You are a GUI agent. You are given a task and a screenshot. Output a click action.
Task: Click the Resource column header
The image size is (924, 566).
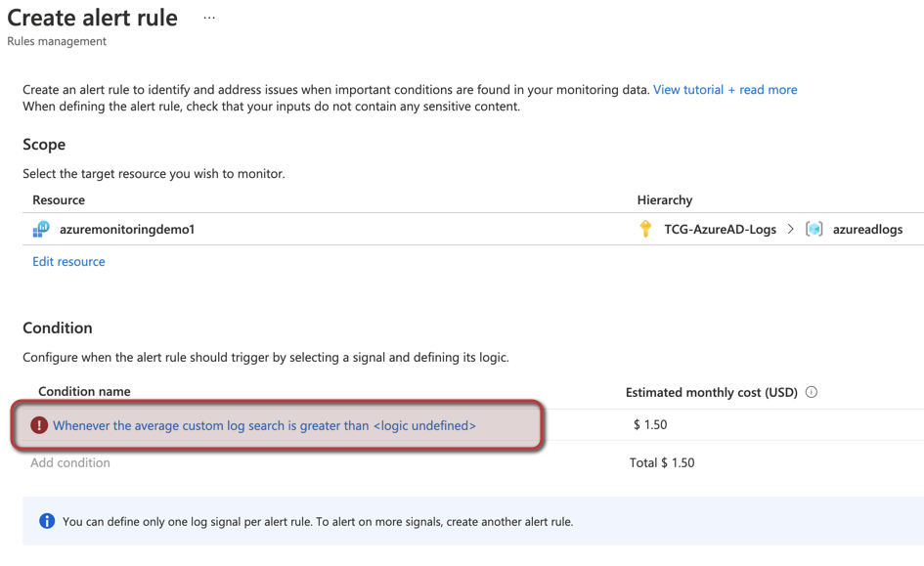[59, 199]
